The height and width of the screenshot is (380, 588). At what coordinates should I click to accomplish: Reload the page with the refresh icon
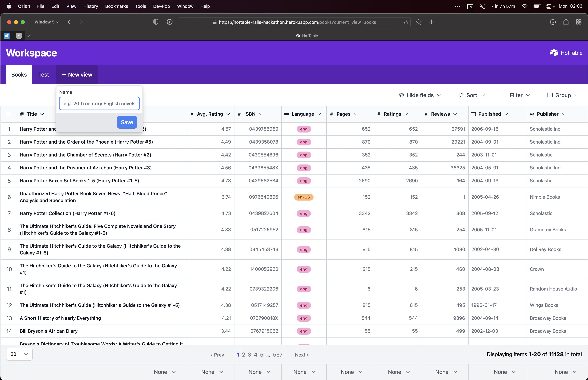[x=406, y=22]
